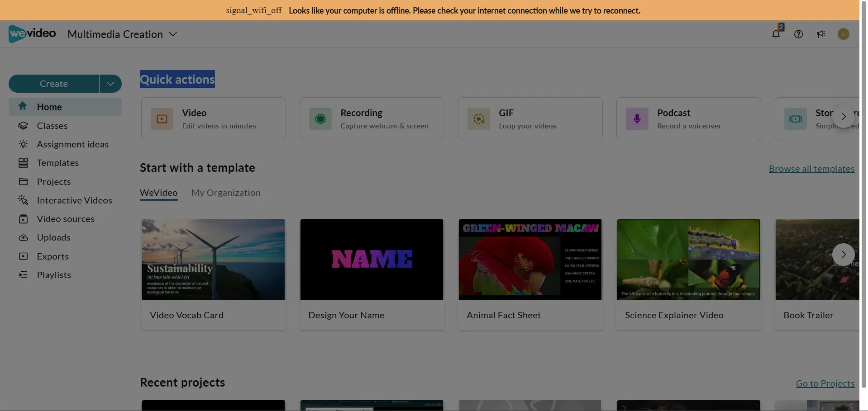Open Exports in the sidebar
The image size is (868, 411).
coord(65,256)
